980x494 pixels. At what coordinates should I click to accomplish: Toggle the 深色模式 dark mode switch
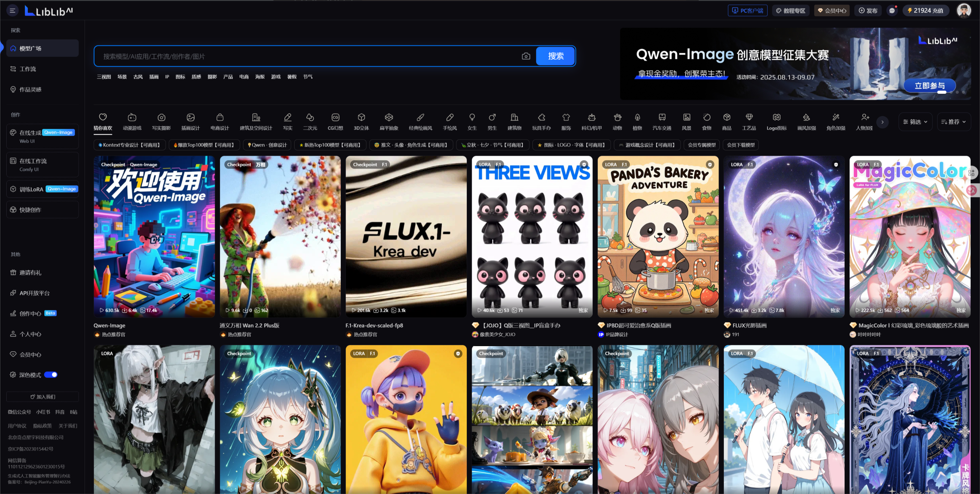click(51, 375)
